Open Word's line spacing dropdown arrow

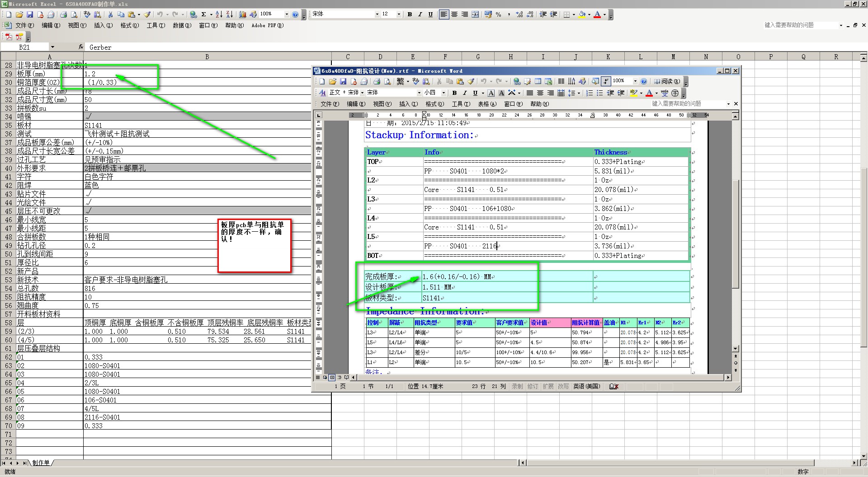pos(579,93)
